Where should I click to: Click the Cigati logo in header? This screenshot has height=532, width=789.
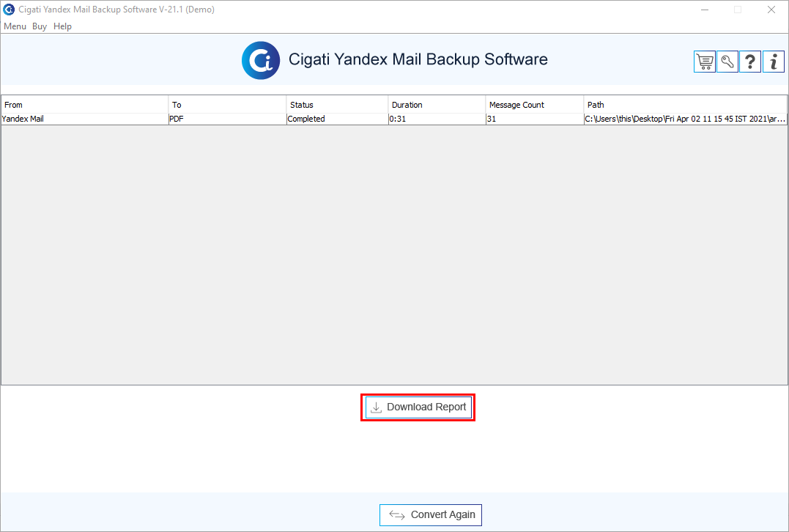[261, 60]
